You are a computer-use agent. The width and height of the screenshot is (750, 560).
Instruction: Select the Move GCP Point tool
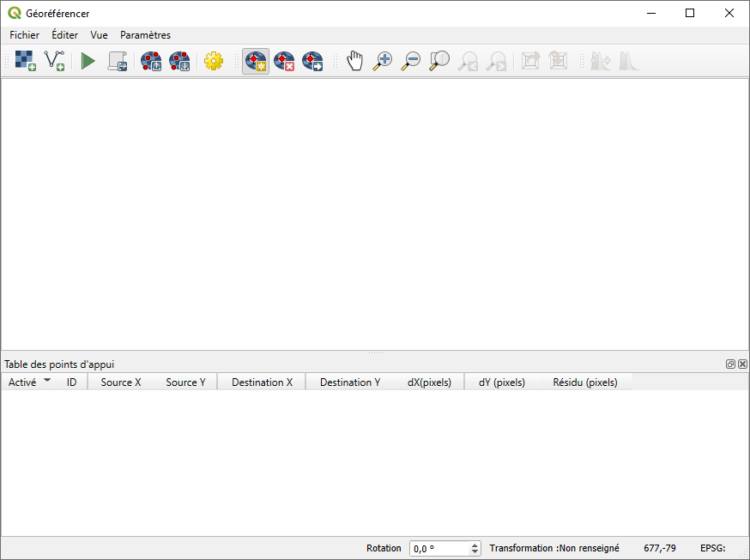[312, 61]
